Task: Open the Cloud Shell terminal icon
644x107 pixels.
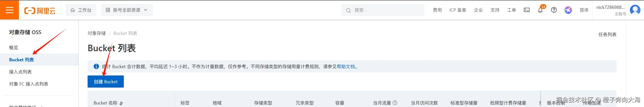Action: (526, 10)
